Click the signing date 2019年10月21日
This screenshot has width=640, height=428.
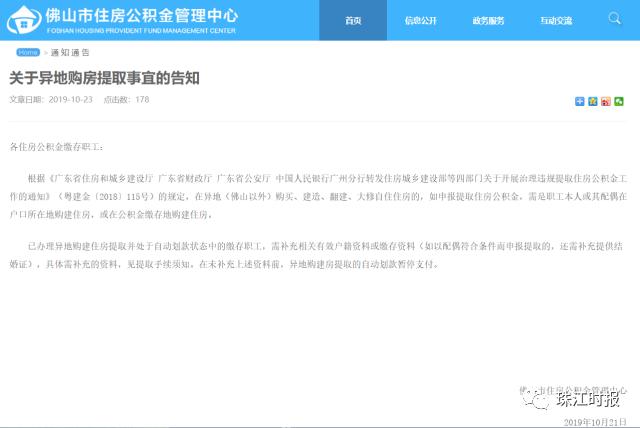click(595, 422)
